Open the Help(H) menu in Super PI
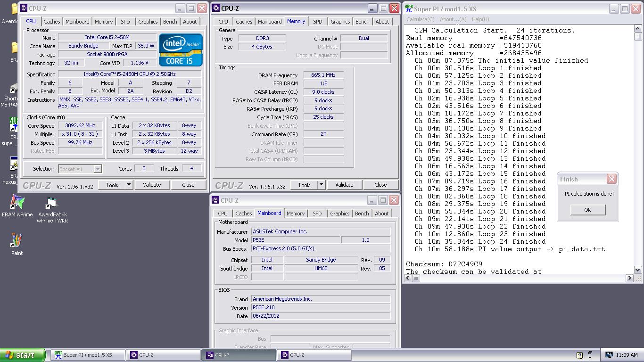This screenshot has width=644, height=362. pos(480,19)
